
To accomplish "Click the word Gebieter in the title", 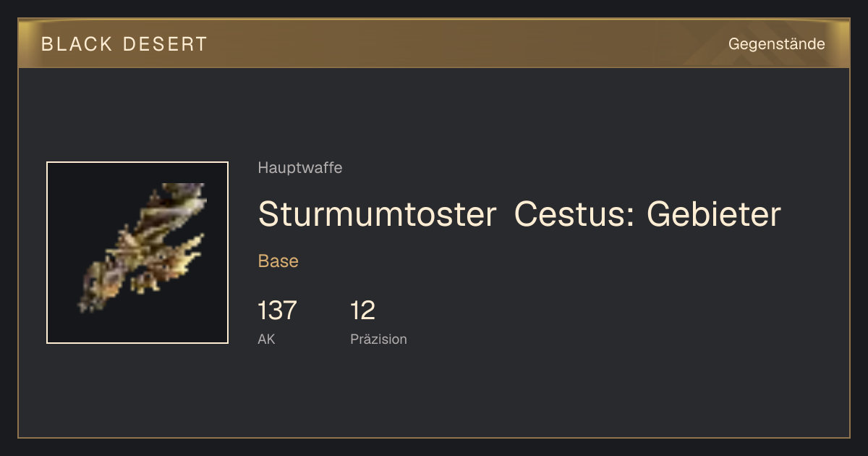I will [x=714, y=214].
